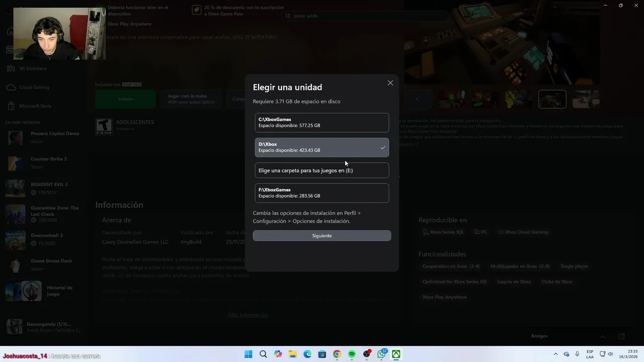Click the ESRB Teen rating icon
This screenshot has width=644, height=362.
[x=104, y=127]
